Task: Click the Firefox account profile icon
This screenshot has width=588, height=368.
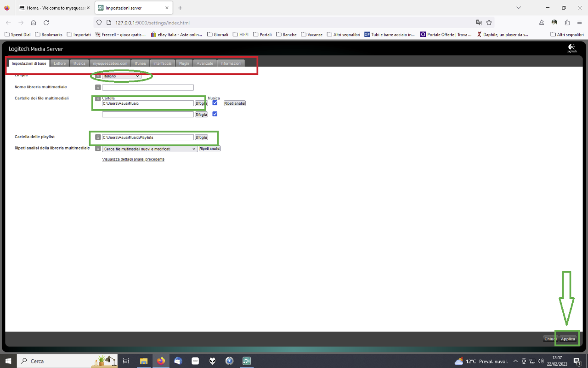Action: (x=554, y=23)
